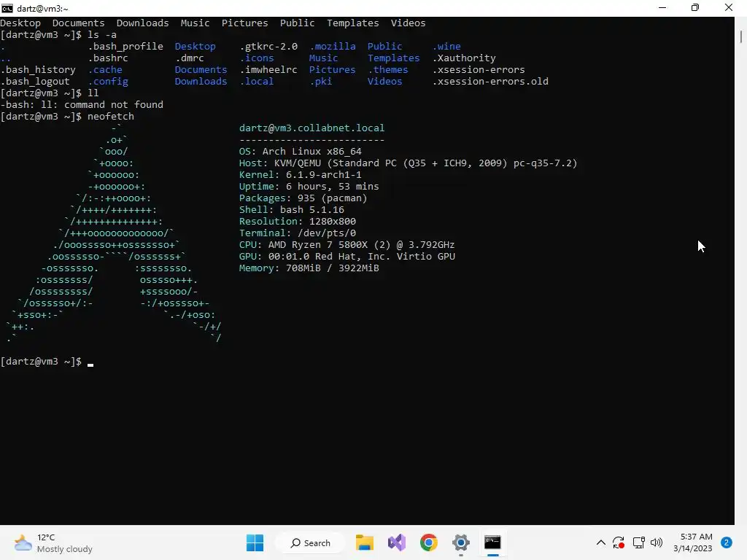Image resolution: width=747 pixels, height=560 pixels.
Task: Launch Visual Studio from the taskbar
Action: click(x=396, y=542)
